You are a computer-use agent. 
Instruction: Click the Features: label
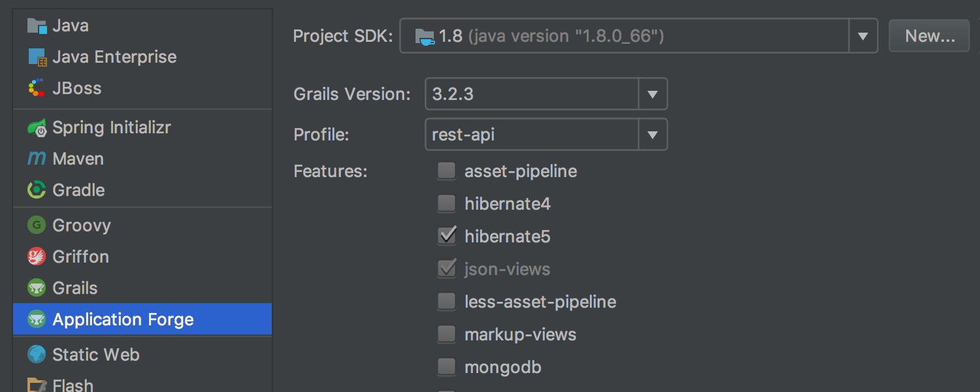331,171
